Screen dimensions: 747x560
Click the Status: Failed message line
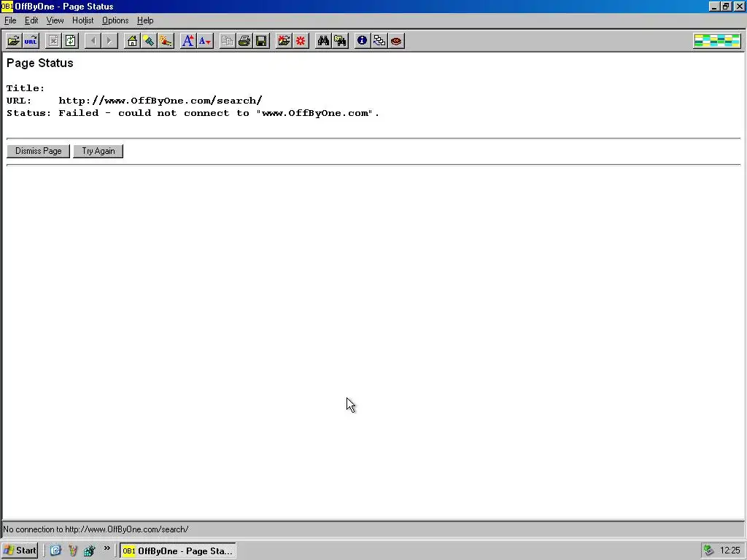(x=193, y=113)
